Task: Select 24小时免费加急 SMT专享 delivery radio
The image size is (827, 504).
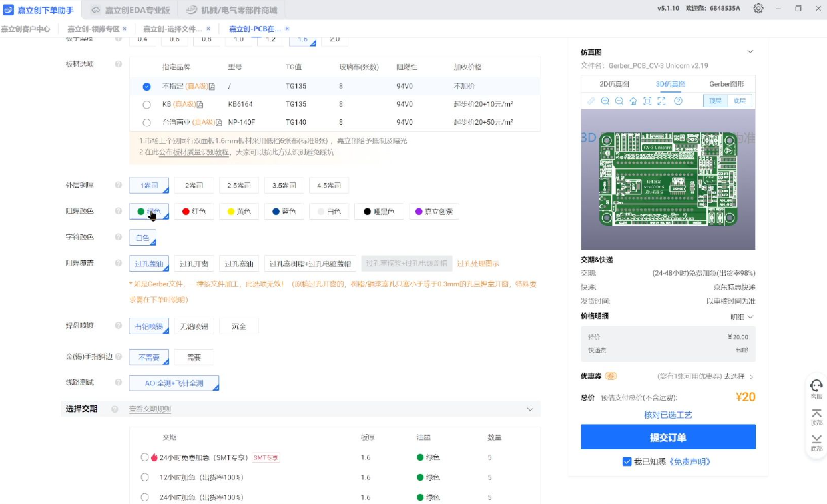Action: [145, 457]
